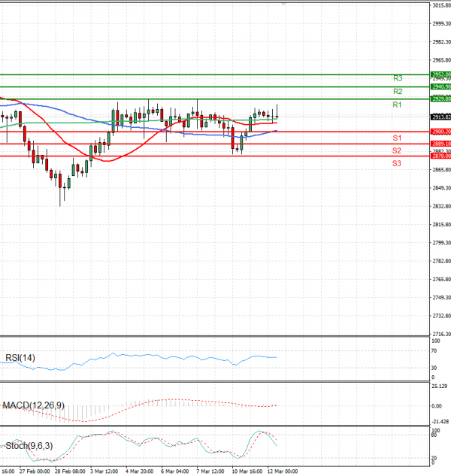Click the 2982.30 price axis value
The height and width of the screenshot is (476, 451).
[441, 42]
